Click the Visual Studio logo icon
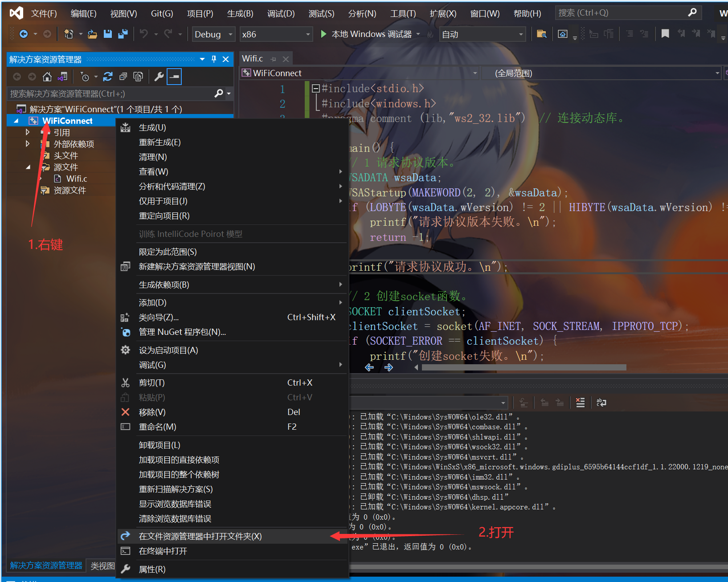728x582 pixels. pyautogui.click(x=16, y=13)
